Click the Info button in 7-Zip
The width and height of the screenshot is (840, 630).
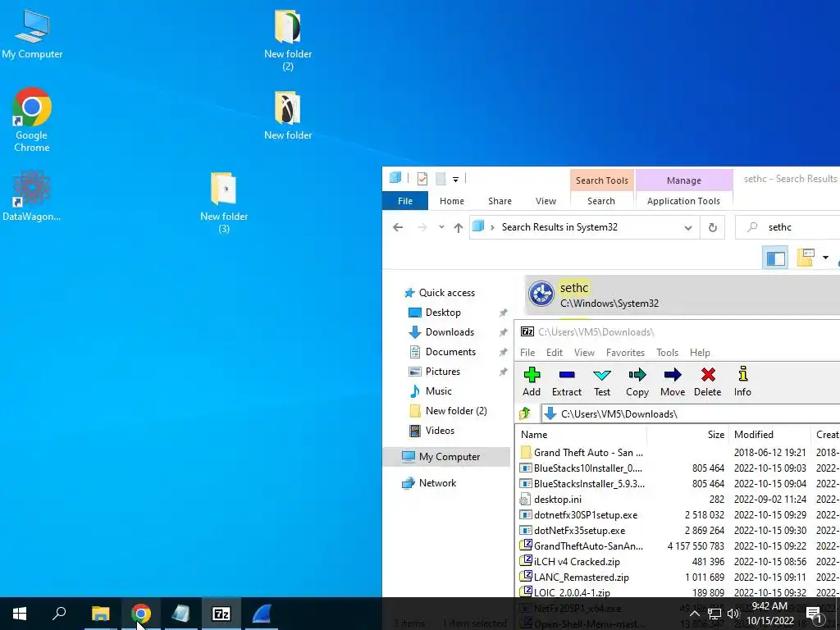click(x=742, y=382)
